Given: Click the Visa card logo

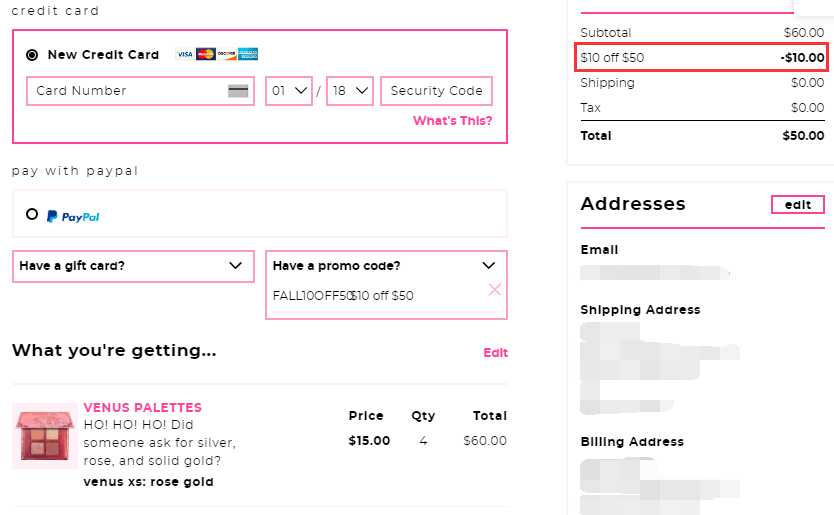Looking at the screenshot, I should (185, 54).
